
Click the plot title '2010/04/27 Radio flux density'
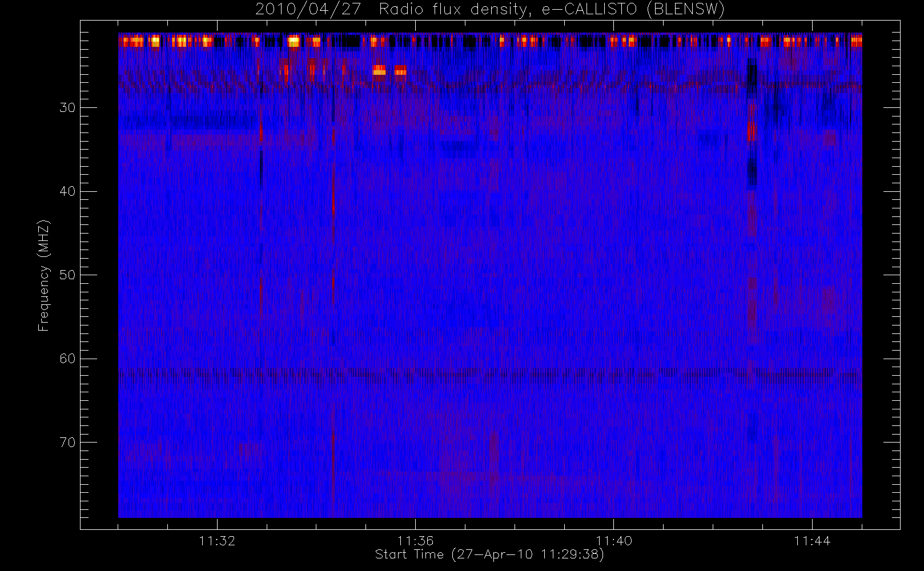click(x=490, y=10)
